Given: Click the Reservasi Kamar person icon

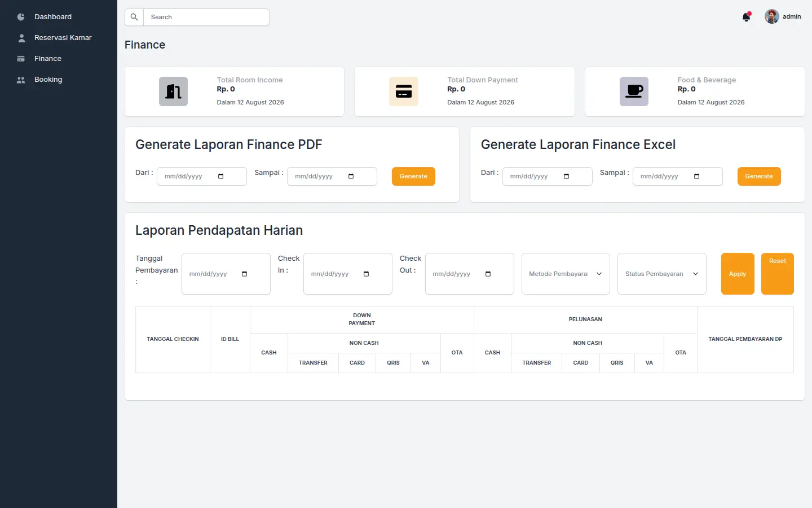Looking at the screenshot, I should pyautogui.click(x=21, y=38).
